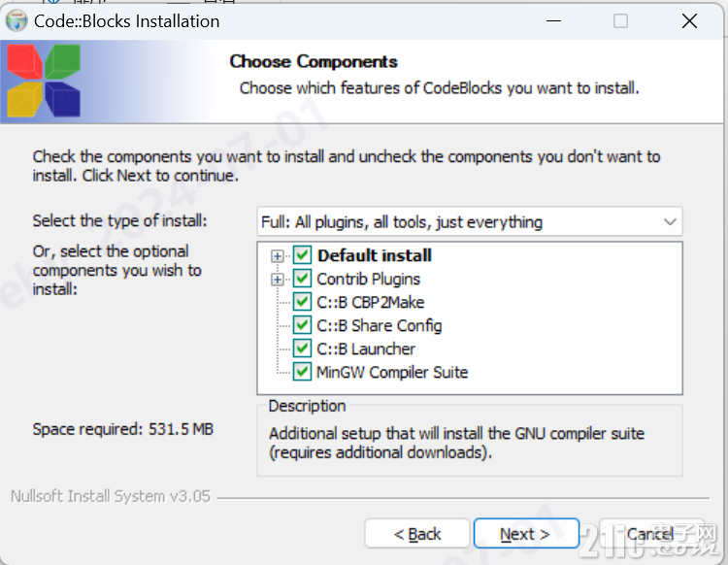Open the install type dropdown

470,222
